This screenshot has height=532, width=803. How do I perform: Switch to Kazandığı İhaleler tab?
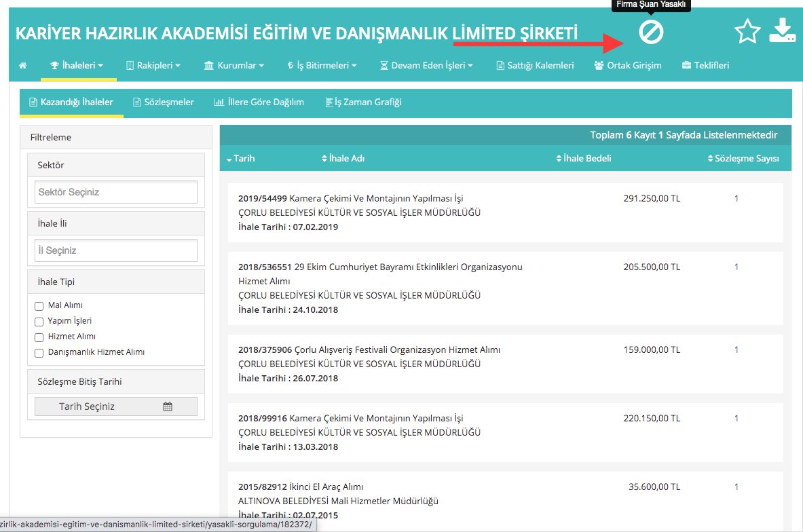[x=71, y=102]
